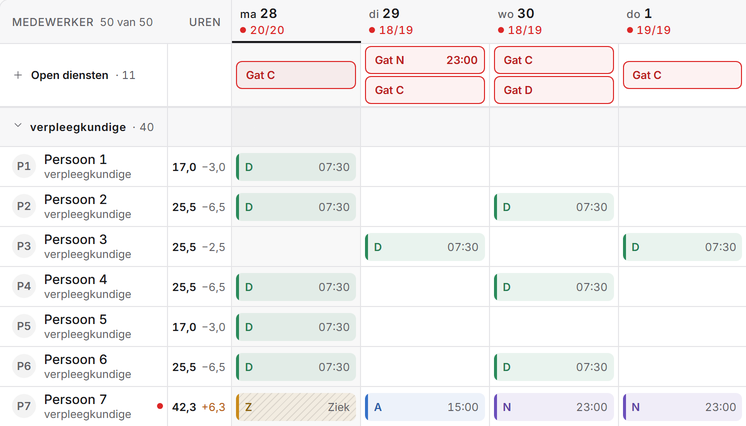Open Persoon 6's D 07:30 shift on Monday
This screenshot has height=426, width=746.
(x=296, y=367)
